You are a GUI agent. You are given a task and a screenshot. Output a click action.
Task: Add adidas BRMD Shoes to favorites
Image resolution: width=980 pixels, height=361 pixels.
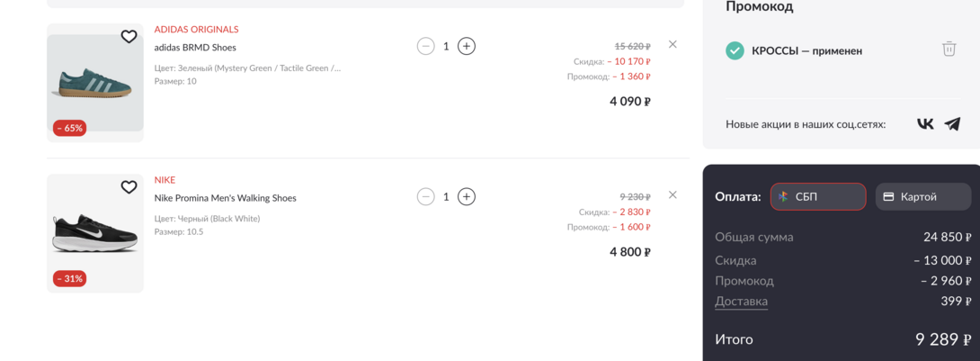129,37
